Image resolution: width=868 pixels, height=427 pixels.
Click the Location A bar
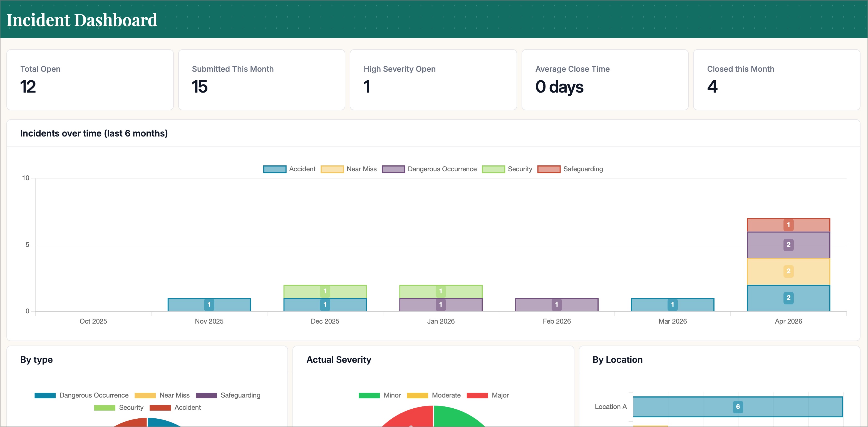point(738,407)
